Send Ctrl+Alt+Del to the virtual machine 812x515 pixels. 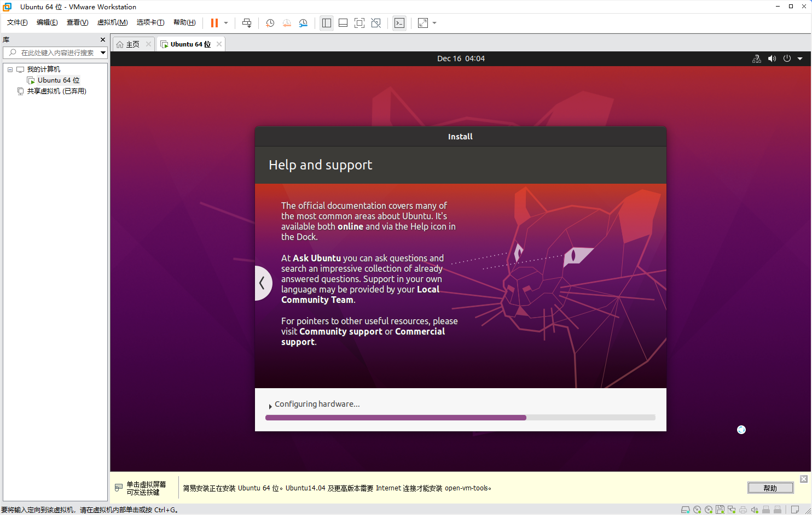247,23
